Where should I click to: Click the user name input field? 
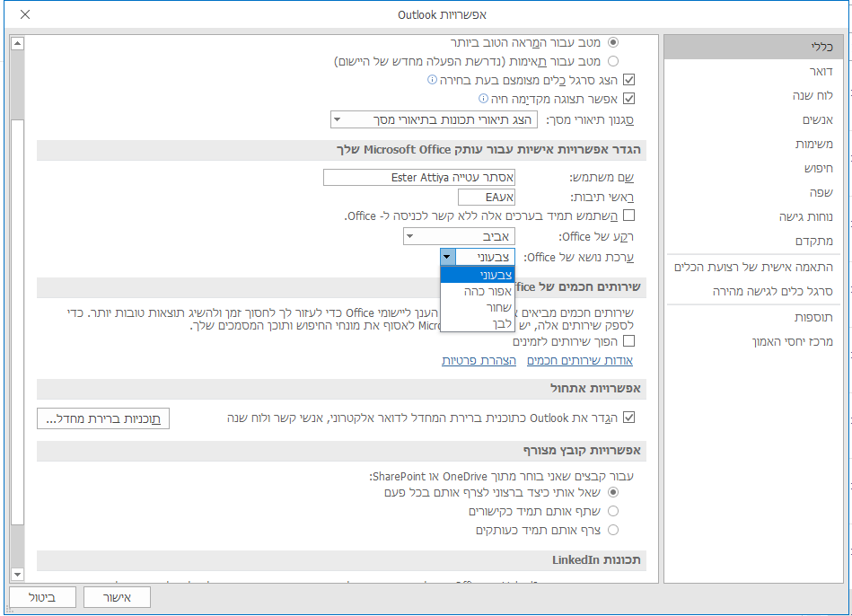419,177
